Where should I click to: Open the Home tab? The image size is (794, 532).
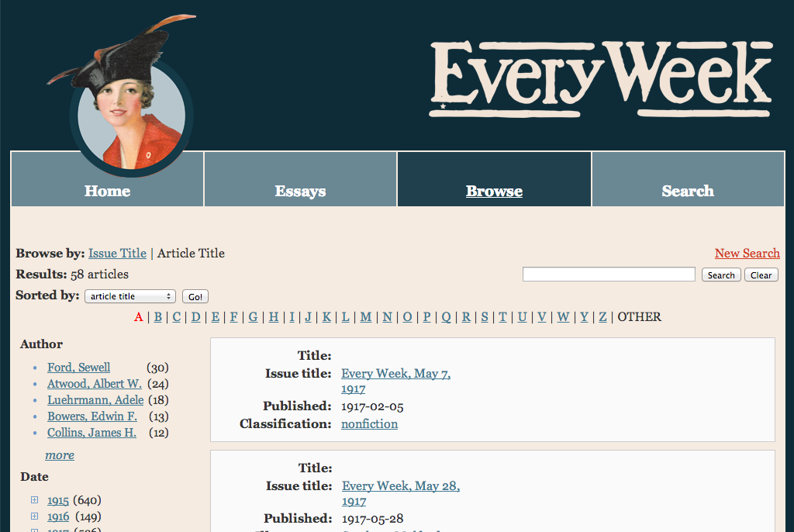pos(107,191)
